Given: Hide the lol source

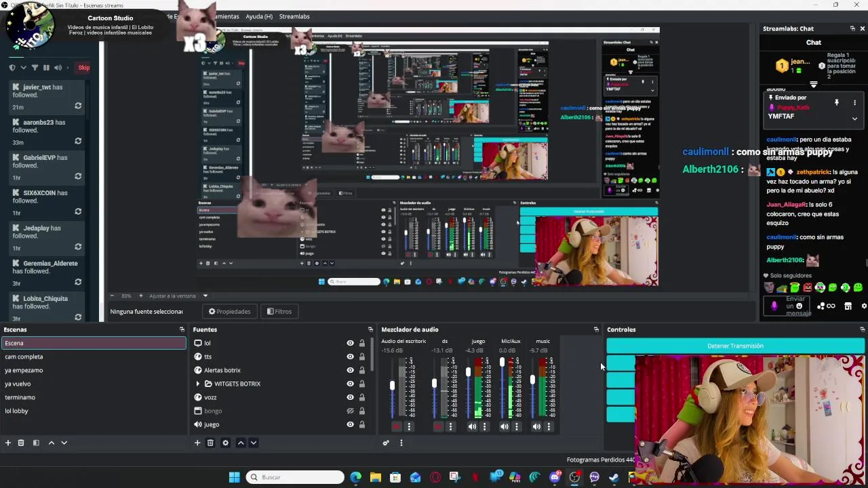Looking at the screenshot, I should coord(350,343).
